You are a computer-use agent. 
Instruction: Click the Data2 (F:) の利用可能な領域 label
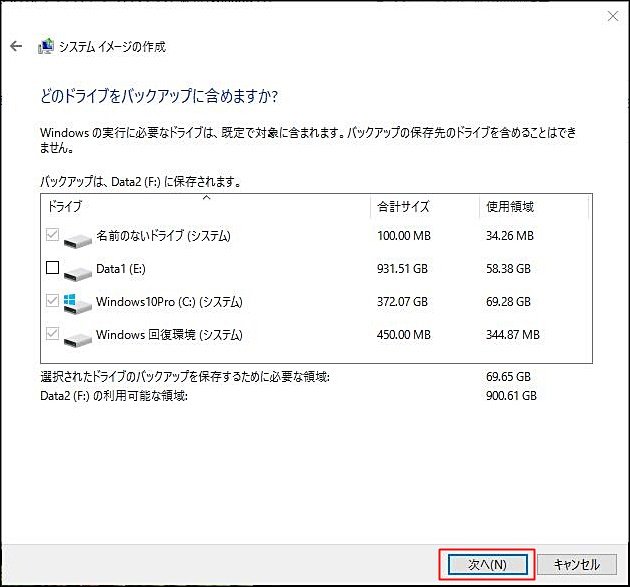click(114, 396)
